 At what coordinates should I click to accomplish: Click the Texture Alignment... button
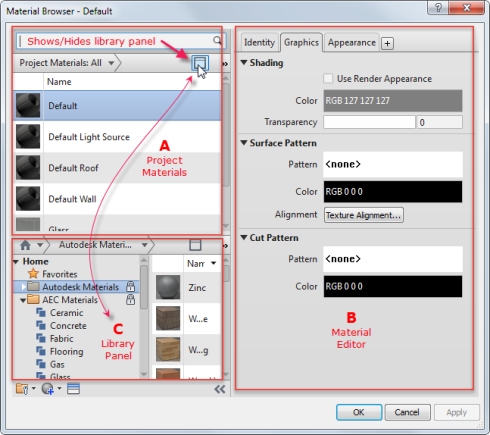(x=364, y=215)
